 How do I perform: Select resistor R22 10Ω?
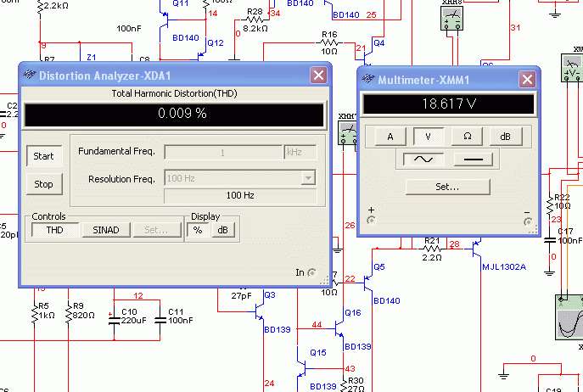click(x=550, y=205)
